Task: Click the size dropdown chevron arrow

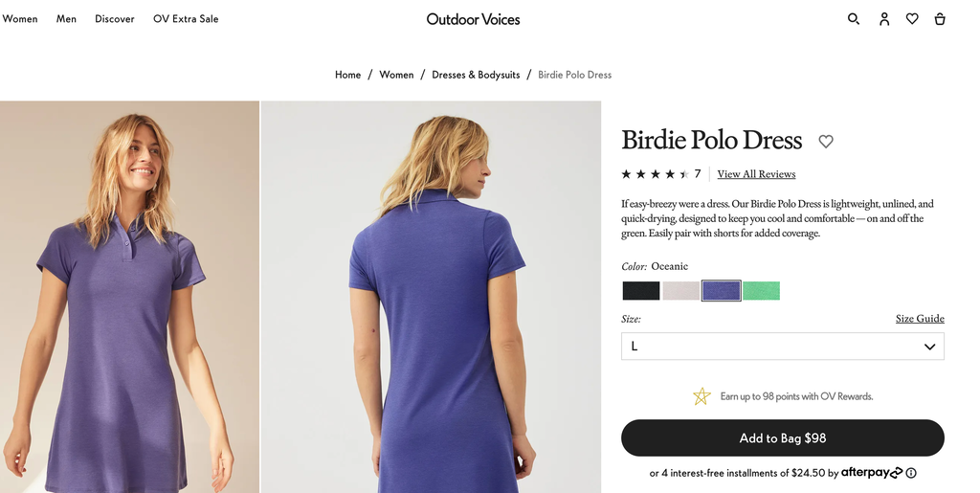Action: pos(929,347)
